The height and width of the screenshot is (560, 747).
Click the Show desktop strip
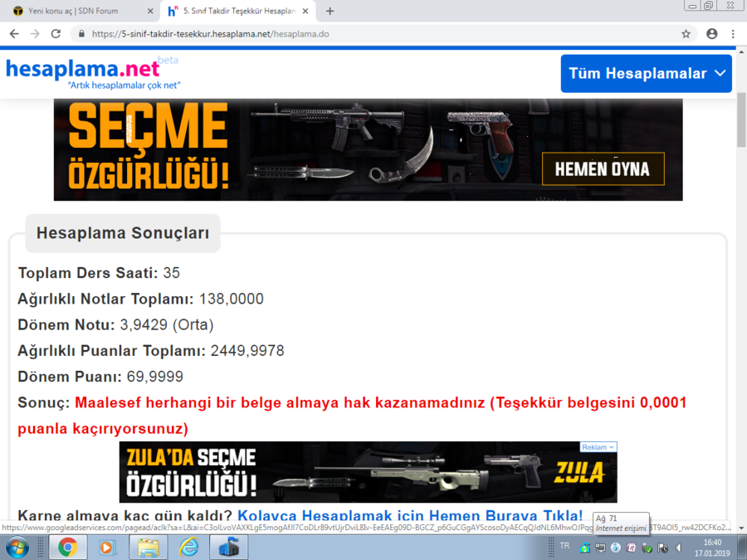[743, 548]
